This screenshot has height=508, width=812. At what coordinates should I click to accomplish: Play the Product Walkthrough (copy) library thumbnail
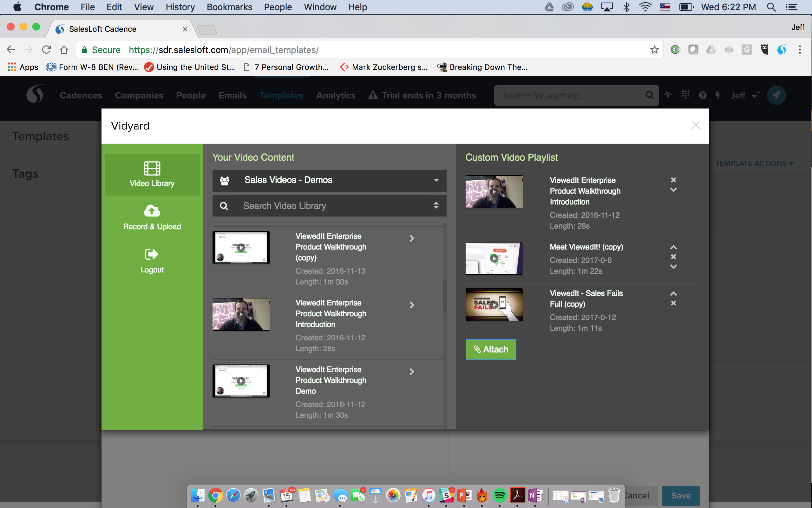241,248
